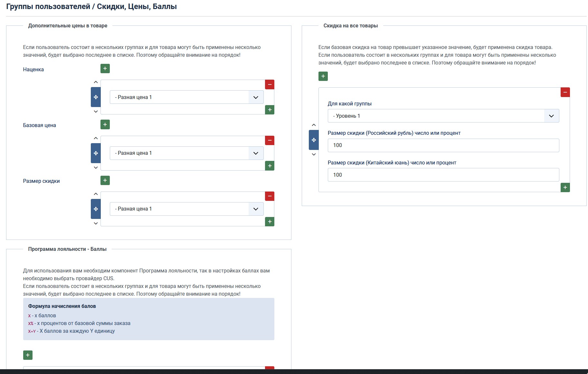Expand the Для какой группы dropdown
This screenshot has width=588, height=374.
pyautogui.click(x=443, y=116)
